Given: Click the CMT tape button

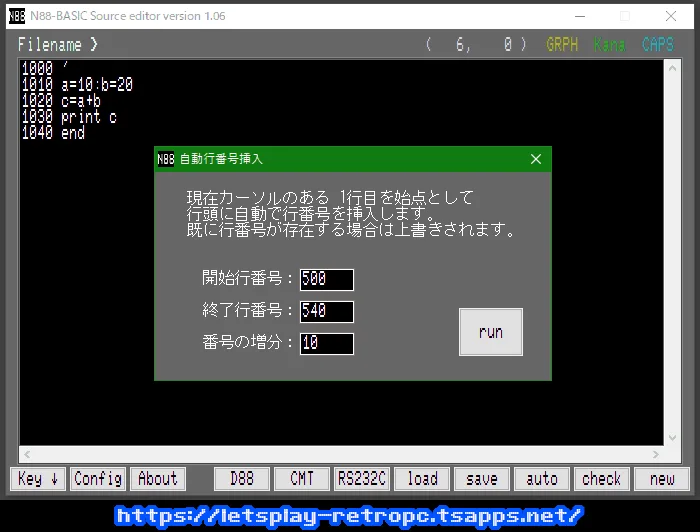Looking at the screenshot, I should [302, 479].
